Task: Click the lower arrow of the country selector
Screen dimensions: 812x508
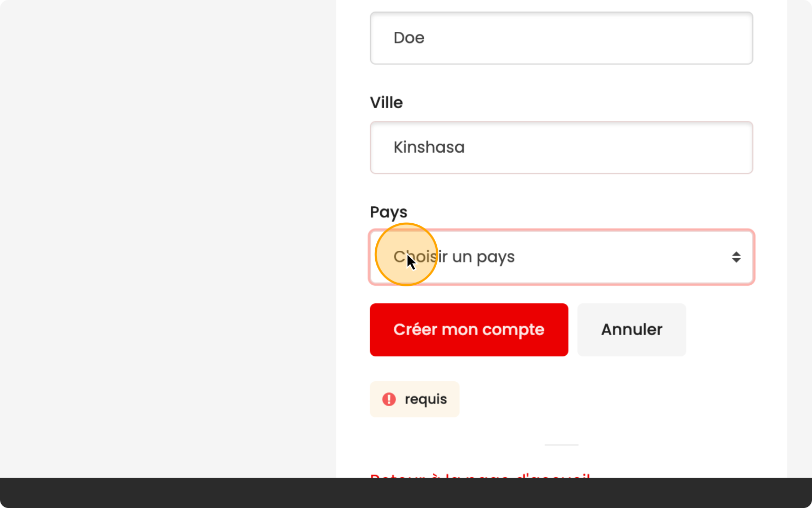Action: point(736,261)
